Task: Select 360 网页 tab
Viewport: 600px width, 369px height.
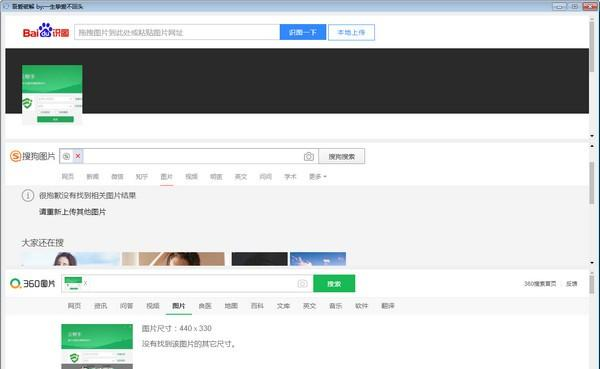Action: point(74,305)
